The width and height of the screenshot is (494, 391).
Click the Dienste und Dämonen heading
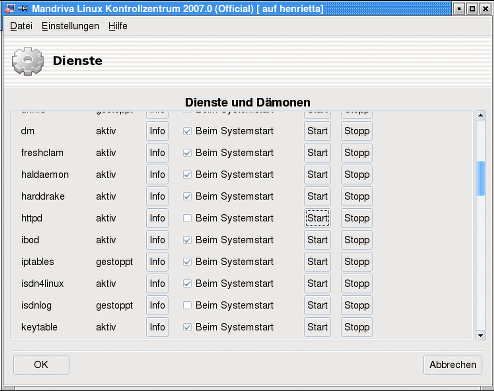[x=248, y=102]
